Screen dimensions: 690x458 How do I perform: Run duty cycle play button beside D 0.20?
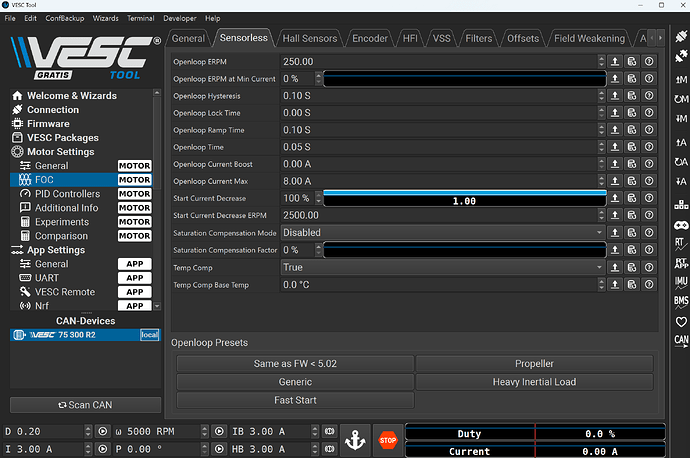coord(101,432)
